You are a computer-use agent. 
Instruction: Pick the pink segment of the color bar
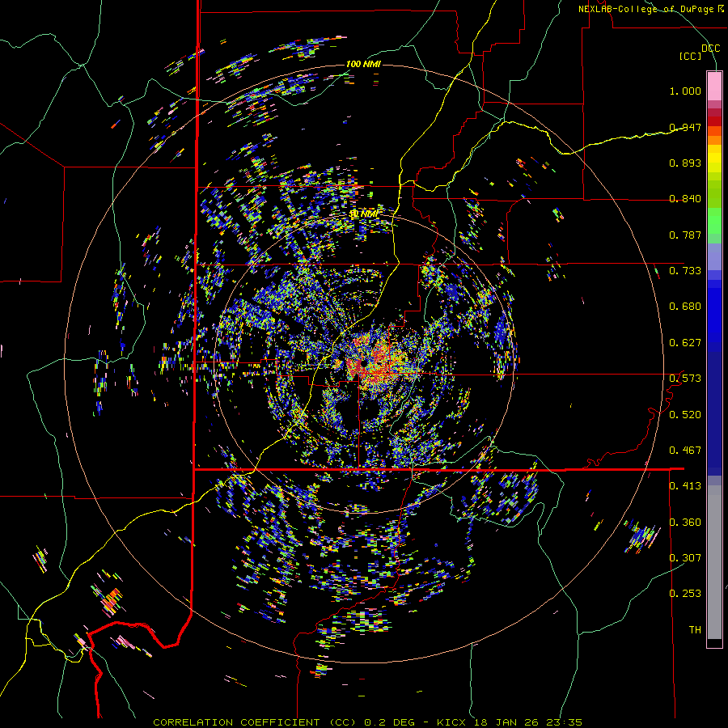[714, 86]
